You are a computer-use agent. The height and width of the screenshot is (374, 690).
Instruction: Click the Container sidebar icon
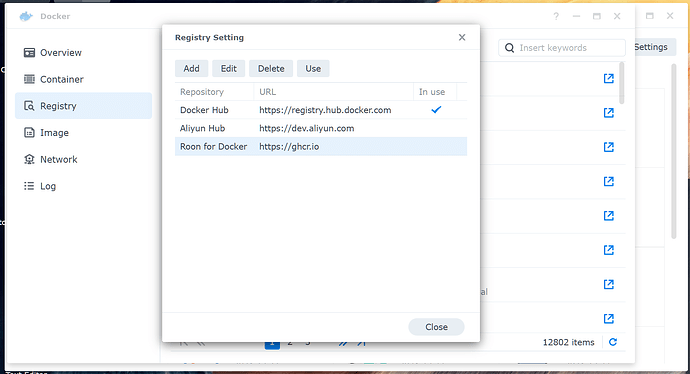[29, 79]
